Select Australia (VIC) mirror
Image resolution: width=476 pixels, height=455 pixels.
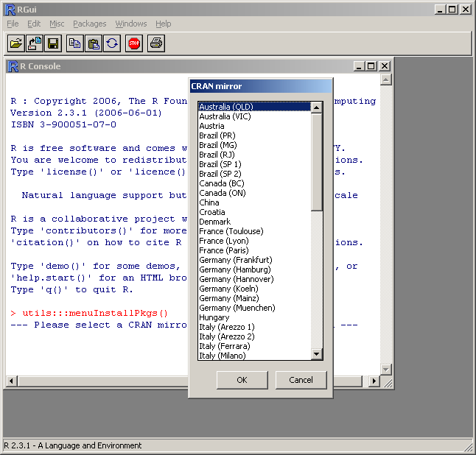click(x=254, y=116)
